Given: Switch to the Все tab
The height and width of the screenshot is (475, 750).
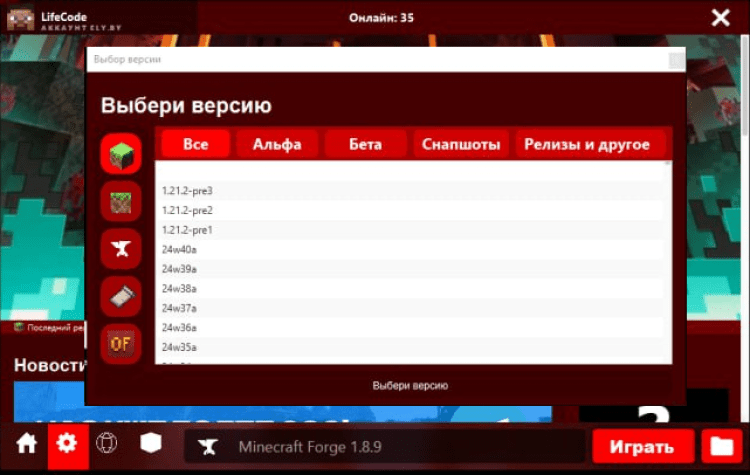Looking at the screenshot, I should click(x=196, y=144).
